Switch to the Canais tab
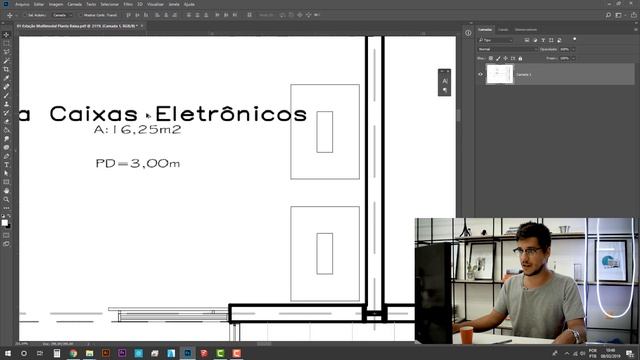Screen dimensions: 640x360 click(x=503, y=30)
